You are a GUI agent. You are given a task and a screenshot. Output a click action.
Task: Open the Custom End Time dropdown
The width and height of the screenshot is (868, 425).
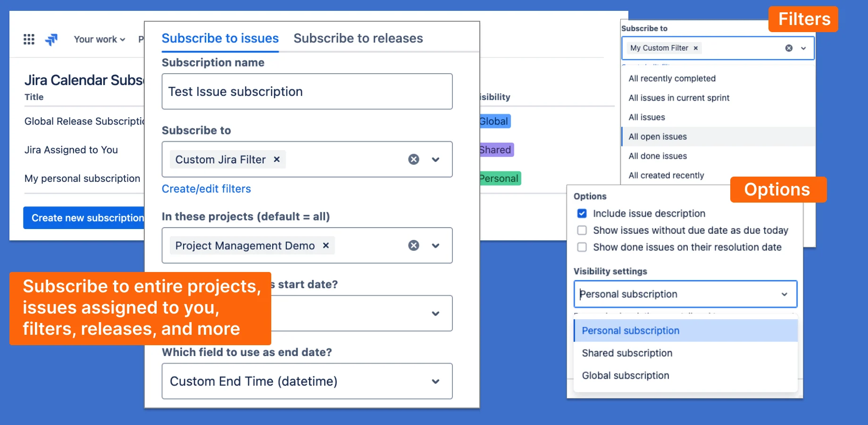pos(307,381)
